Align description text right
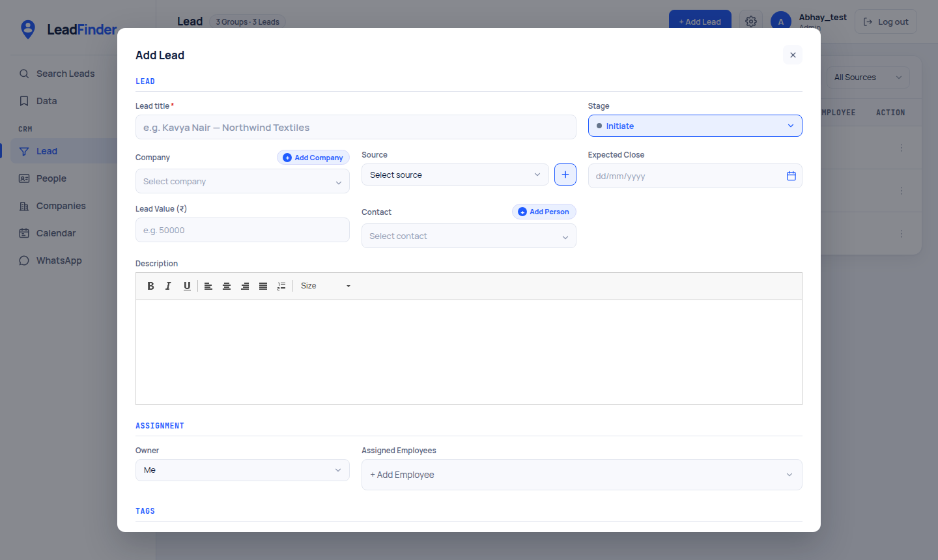 [245, 286]
